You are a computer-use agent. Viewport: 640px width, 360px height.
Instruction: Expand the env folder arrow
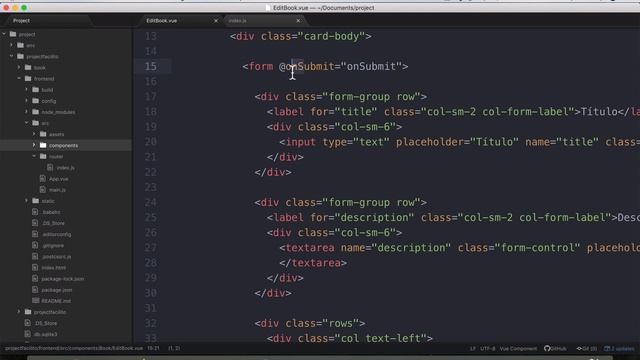point(12,45)
